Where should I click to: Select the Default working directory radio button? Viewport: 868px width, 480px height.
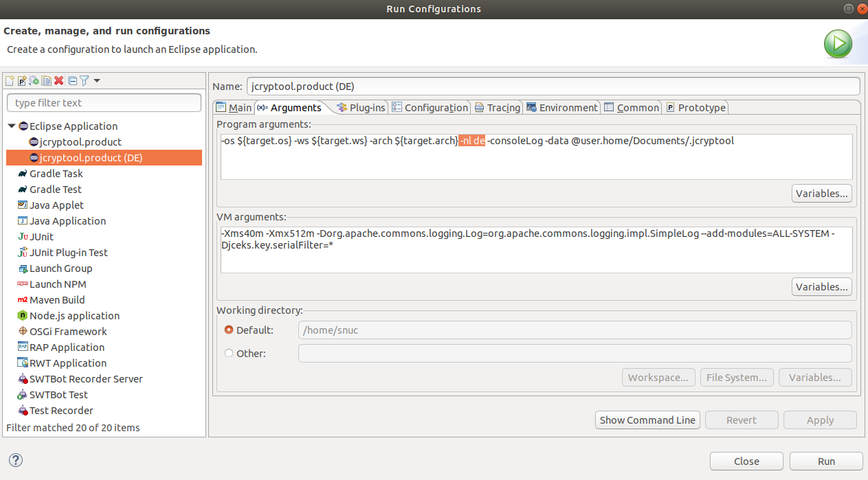tap(229, 330)
